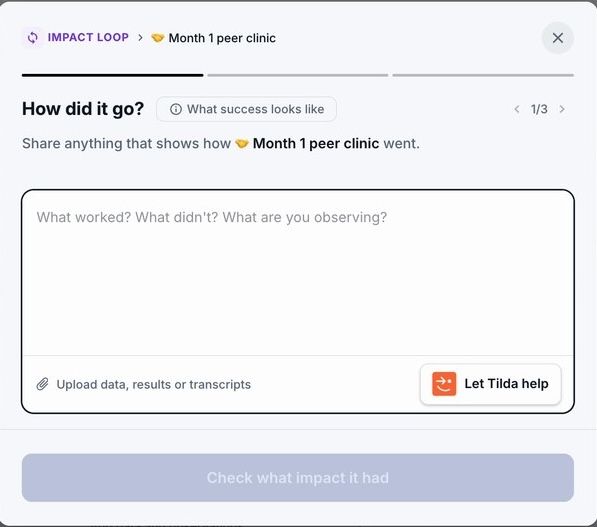Upload data, results or transcripts
597x527 pixels.
[x=153, y=385]
